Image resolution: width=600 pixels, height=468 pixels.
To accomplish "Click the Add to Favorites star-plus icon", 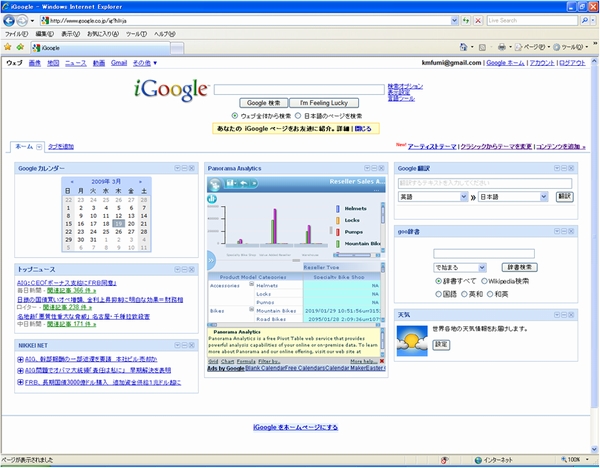I will [x=20, y=47].
